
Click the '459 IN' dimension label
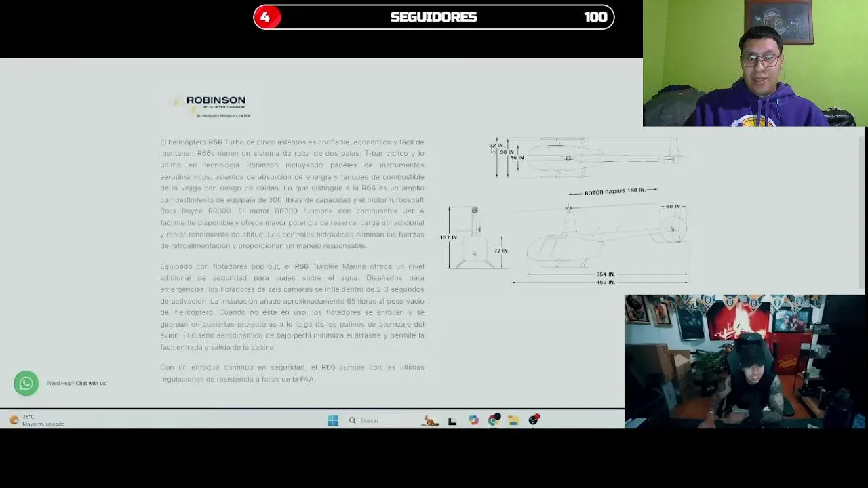(605, 282)
